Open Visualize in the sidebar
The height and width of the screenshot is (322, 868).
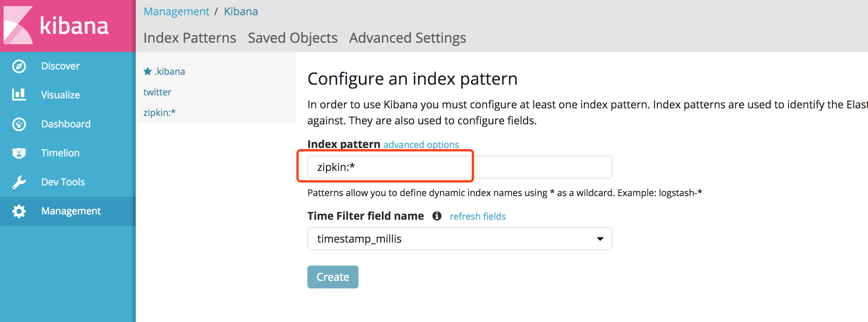(x=68, y=95)
